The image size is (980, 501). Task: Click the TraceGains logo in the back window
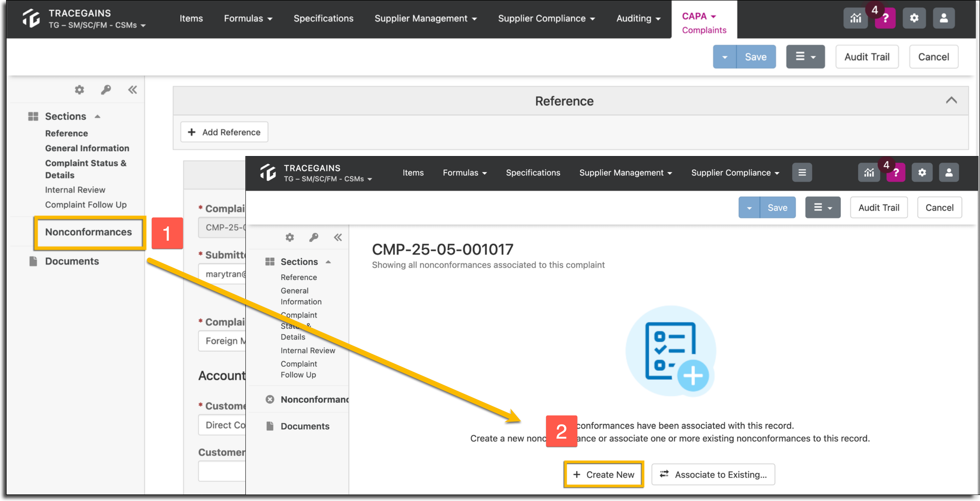pyautogui.click(x=31, y=18)
